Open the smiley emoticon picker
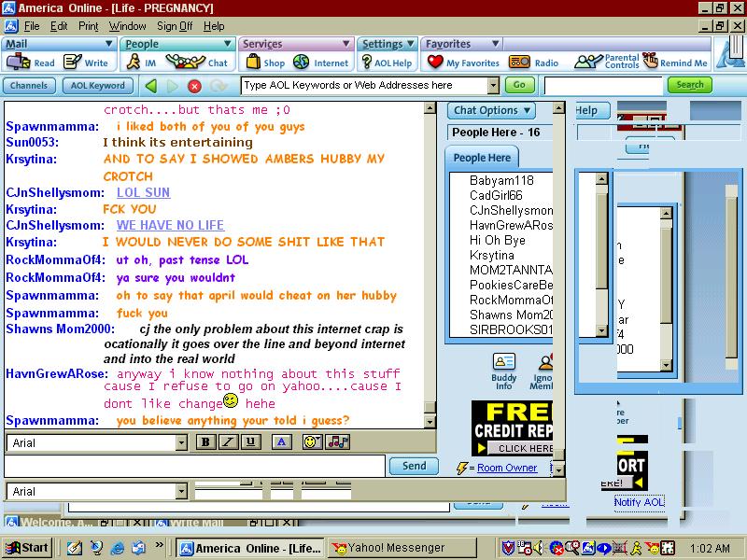 (x=312, y=441)
